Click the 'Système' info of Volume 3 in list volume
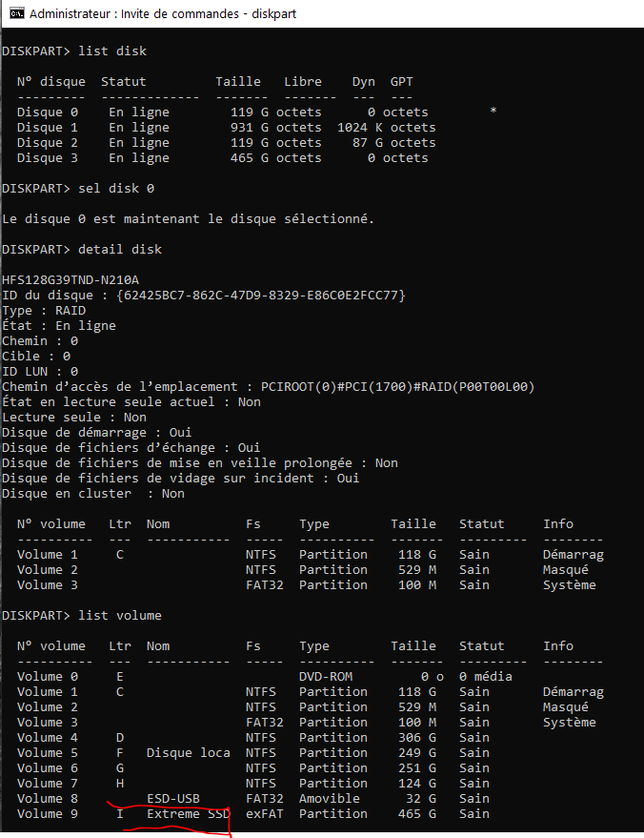This screenshot has height=838, width=644. click(x=570, y=723)
